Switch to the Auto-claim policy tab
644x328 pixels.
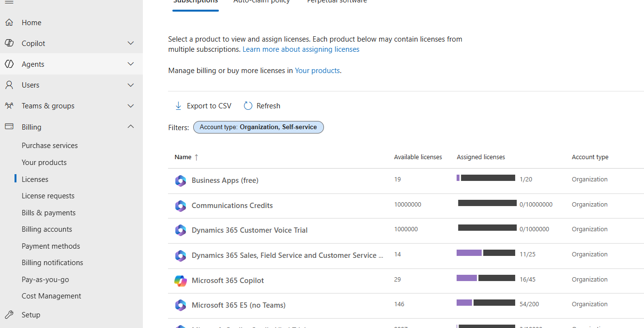coord(261,2)
